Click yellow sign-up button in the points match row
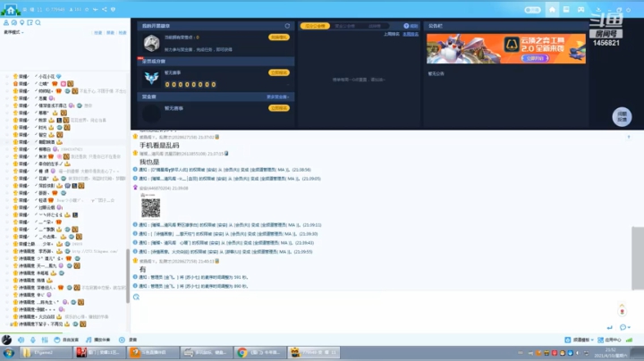The width and height of the screenshot is (644, 361). 279,72
